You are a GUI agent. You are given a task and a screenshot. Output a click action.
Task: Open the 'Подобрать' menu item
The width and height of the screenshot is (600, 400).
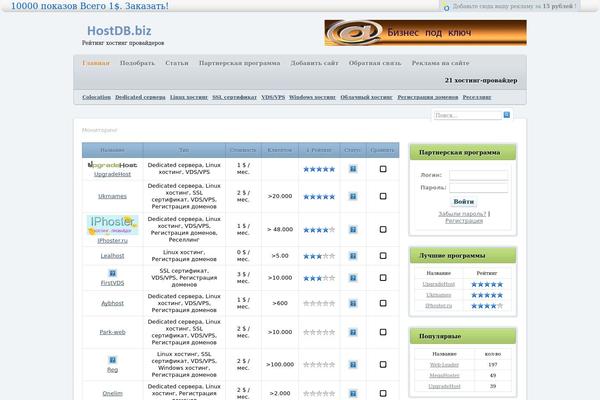pos(137,63)
